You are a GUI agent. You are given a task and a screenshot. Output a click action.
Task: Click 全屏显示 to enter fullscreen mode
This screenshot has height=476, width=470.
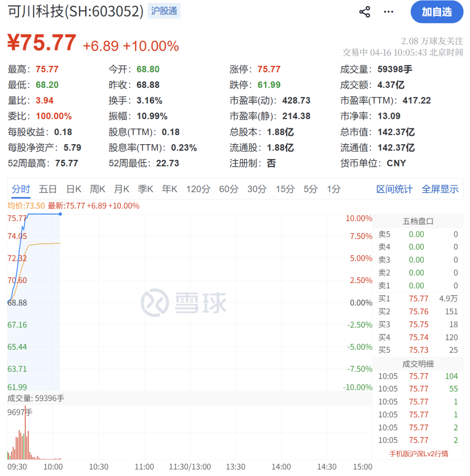click(x=440, y=189)
